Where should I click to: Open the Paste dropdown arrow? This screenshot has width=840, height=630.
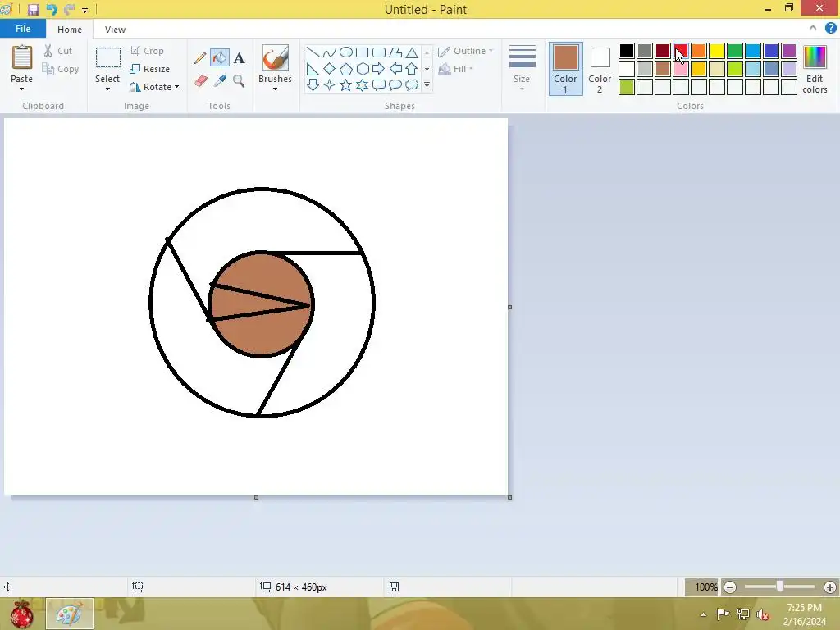[x=21, y=89]
